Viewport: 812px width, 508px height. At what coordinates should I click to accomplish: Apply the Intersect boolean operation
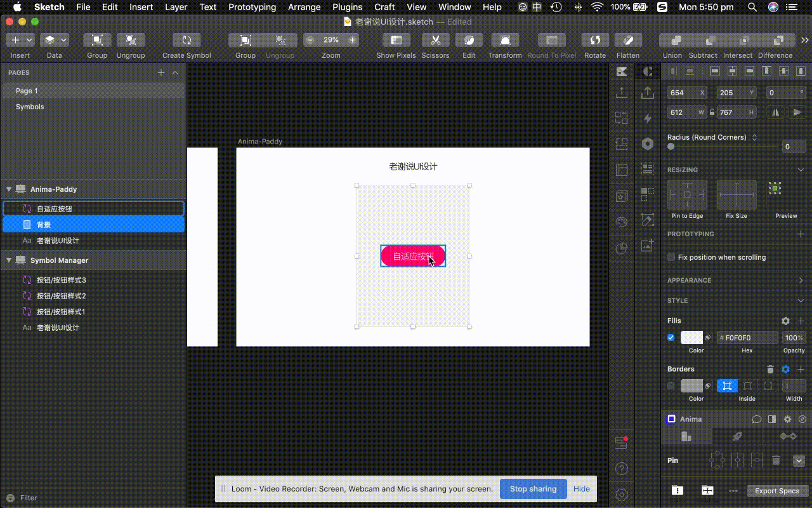pos(745,40)
